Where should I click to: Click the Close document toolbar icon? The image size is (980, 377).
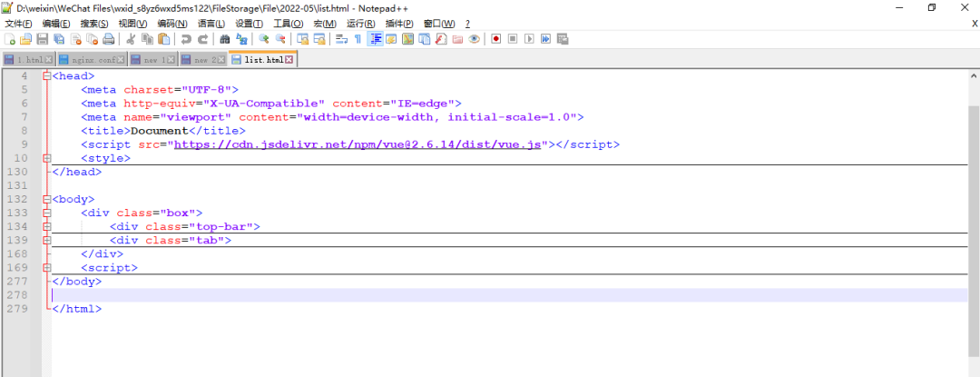pyautogui.click(x=75, y=39)
